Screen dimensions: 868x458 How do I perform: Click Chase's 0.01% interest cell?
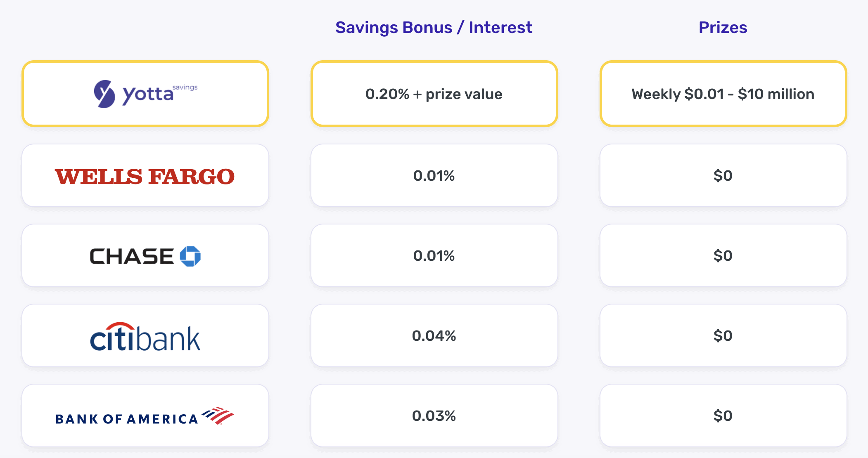[434, 256]
